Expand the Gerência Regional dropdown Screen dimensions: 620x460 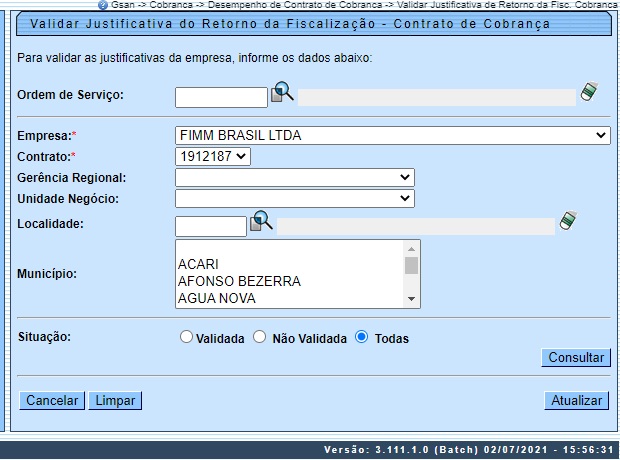(x=295, y=178)
